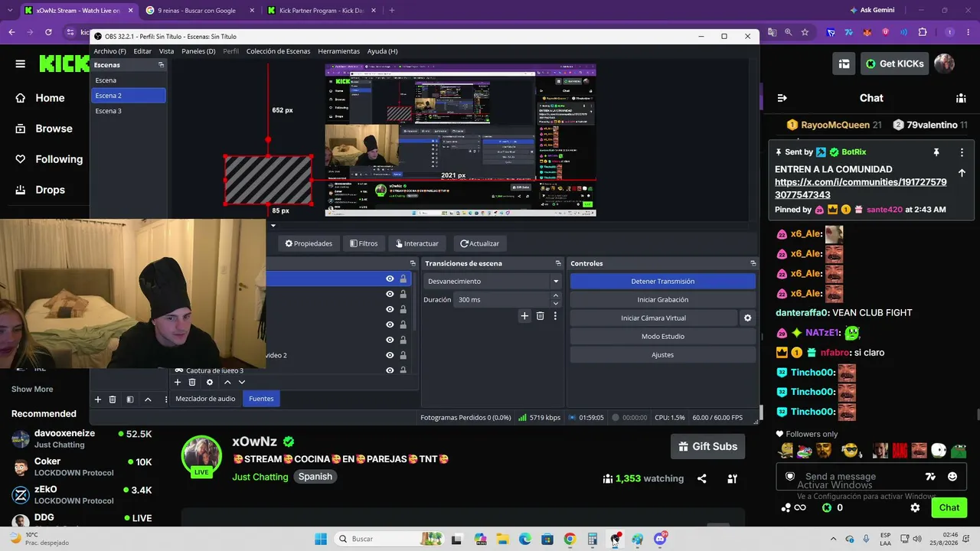The height and width of the screenshot is (551, 980).
Task: Open Kick chat settings gear
Action: [915, 507]
